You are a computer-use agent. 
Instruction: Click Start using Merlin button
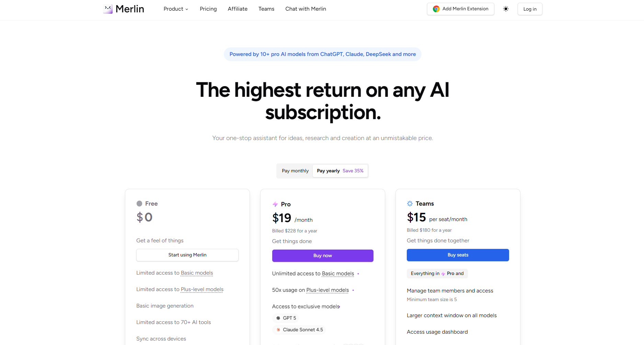pyautogui.click(x=187, y=255)
